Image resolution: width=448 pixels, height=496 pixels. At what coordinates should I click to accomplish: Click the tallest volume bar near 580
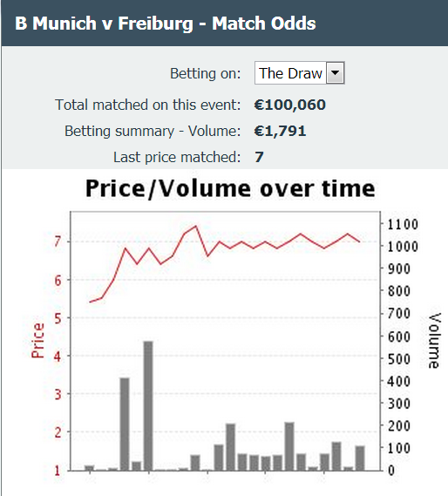148,405
